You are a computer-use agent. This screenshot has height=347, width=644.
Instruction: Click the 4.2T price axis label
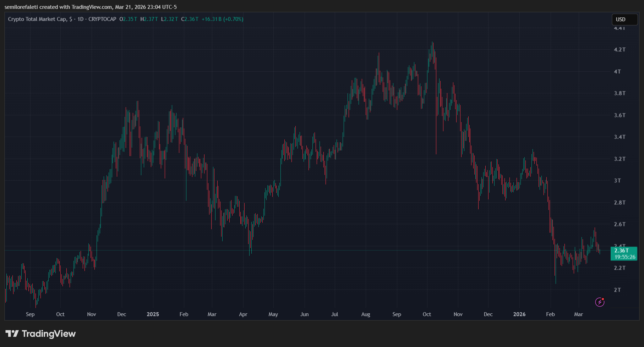point(620,50)
